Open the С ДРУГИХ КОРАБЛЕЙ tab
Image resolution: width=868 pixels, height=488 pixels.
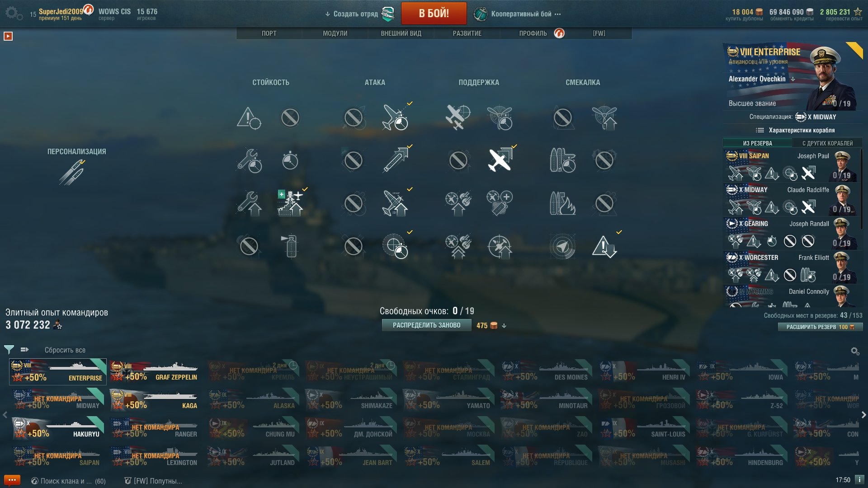[x=827, y=143]
